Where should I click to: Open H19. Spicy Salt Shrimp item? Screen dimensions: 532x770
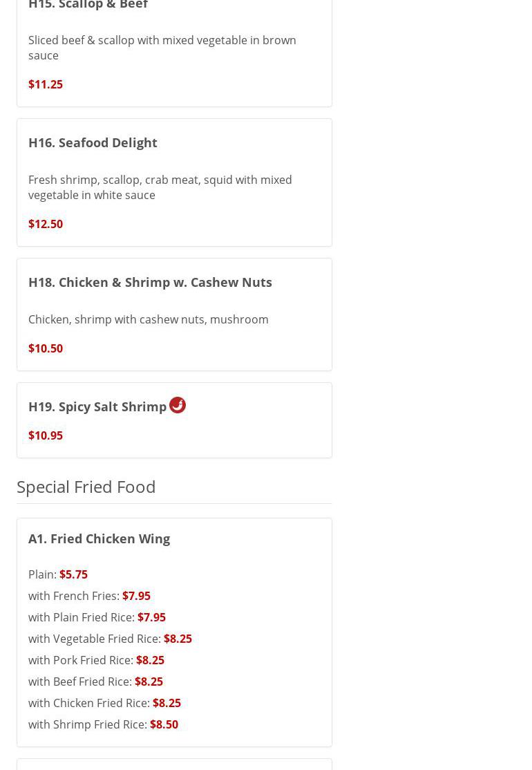(97, 406)
